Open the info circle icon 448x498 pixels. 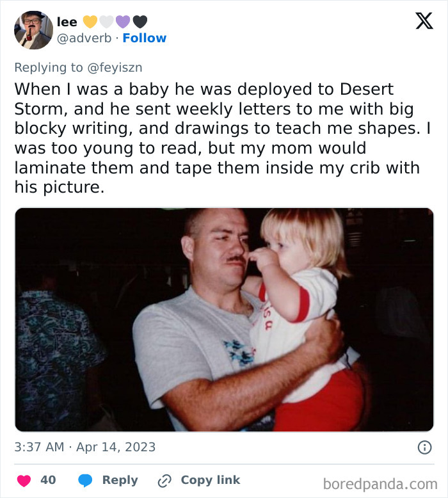click(x=424, y=447)
